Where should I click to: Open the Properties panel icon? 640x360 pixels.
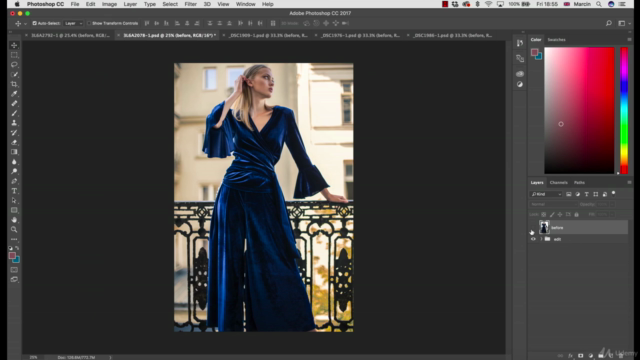(520, 58)
